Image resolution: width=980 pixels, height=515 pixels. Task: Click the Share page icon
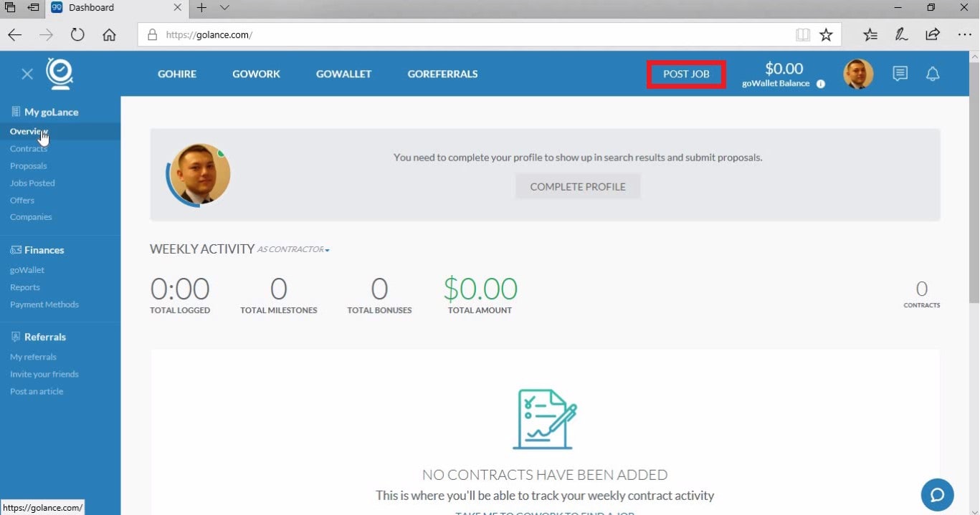(933, 34)
